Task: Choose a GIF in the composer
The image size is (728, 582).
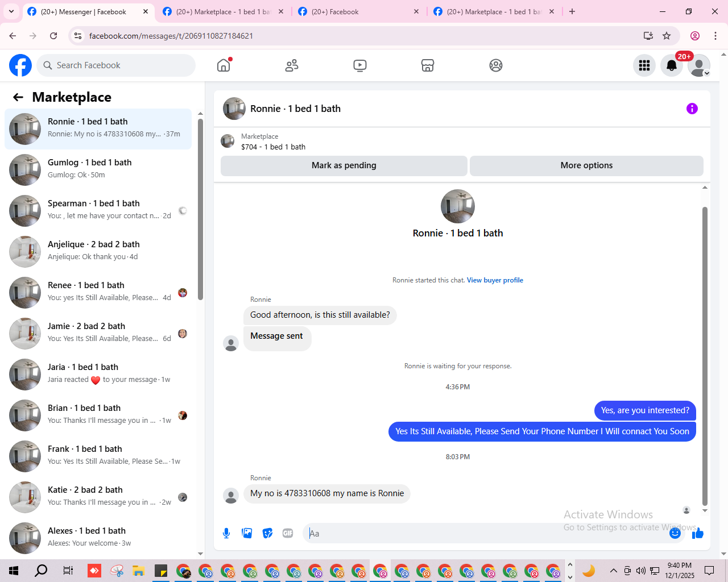Action: 288,533
